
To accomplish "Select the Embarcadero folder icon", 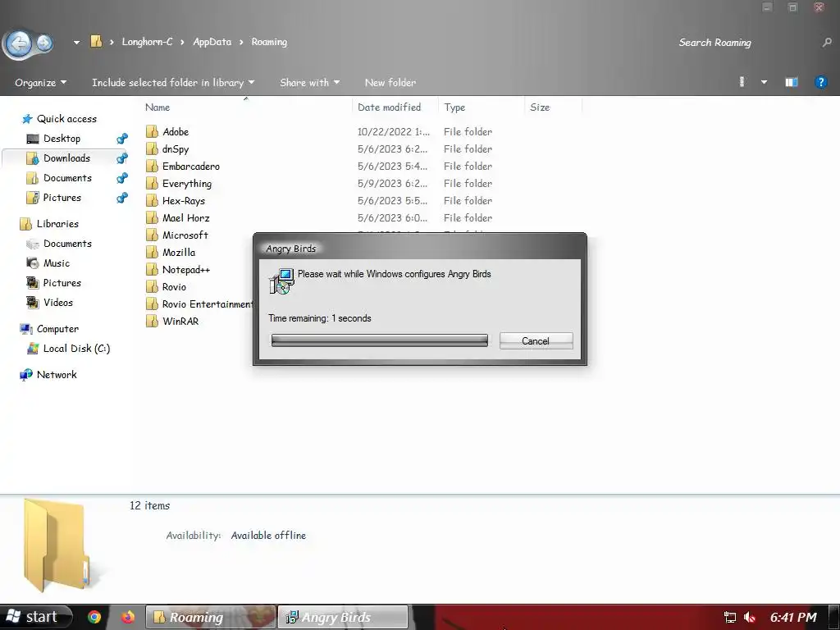I will [x=152, y=166].
